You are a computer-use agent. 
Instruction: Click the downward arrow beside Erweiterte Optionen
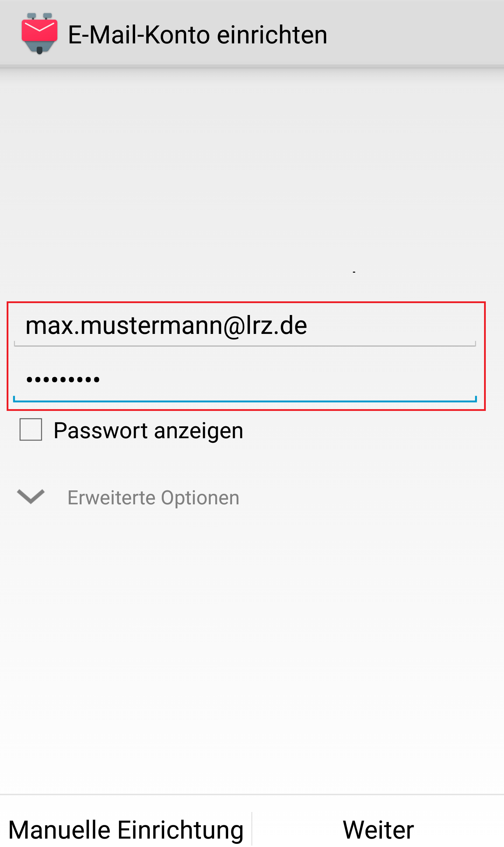(x=31, y=497)
